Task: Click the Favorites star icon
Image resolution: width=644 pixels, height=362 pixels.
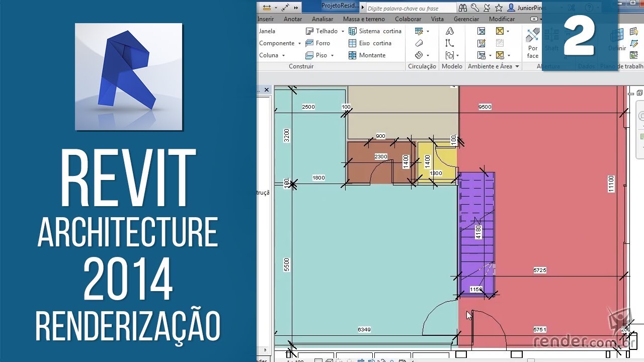Action: pos(499,8)
